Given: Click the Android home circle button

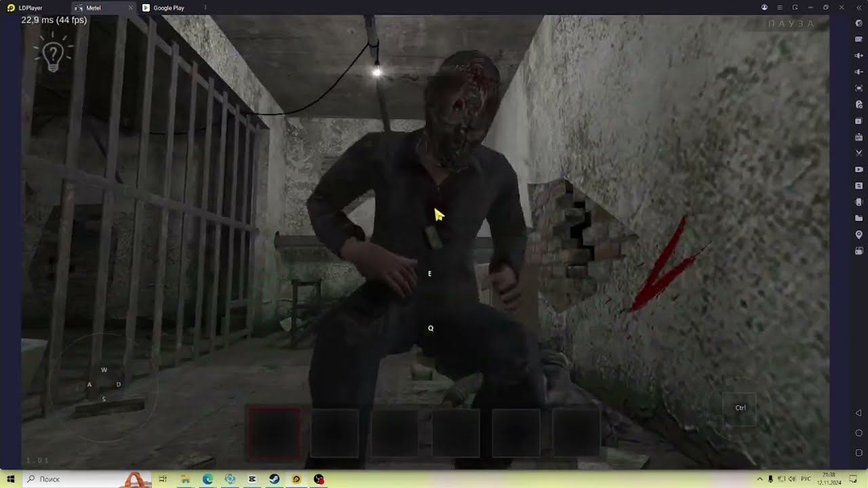Looking at the screenshot, I should click(859, 433).
